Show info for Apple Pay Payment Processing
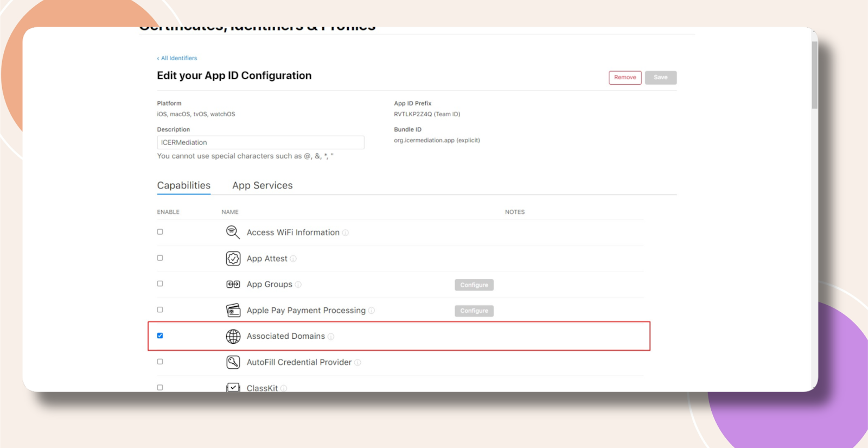868x448 pixels. click(x=372, y=311)
